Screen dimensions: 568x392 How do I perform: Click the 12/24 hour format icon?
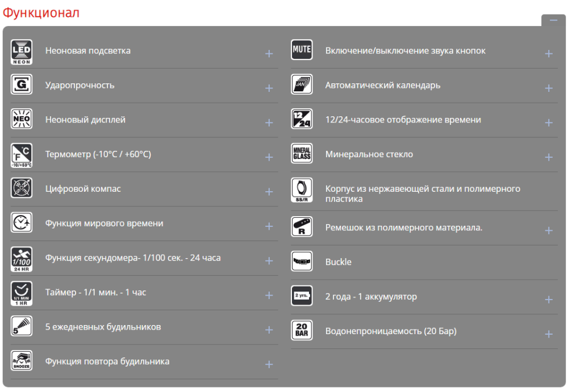302,120
